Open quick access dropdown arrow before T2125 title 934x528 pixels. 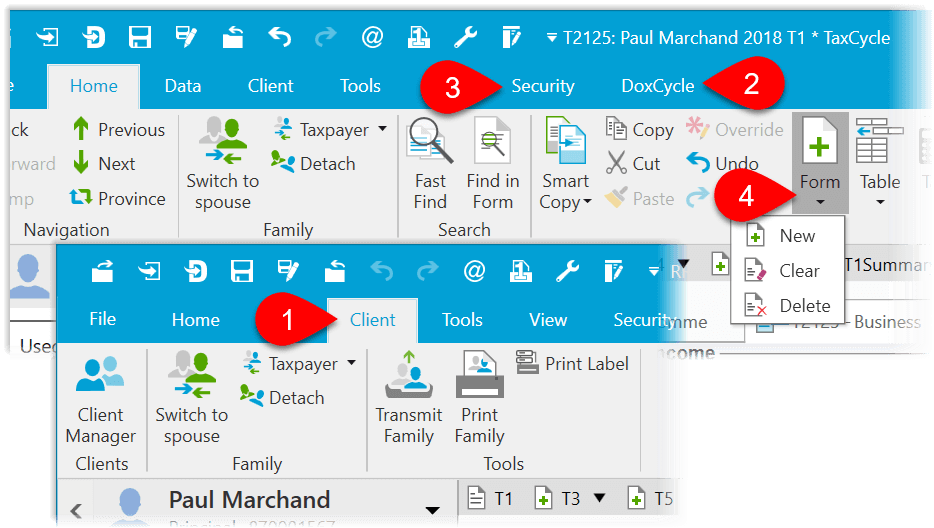[x=552, y=38]
